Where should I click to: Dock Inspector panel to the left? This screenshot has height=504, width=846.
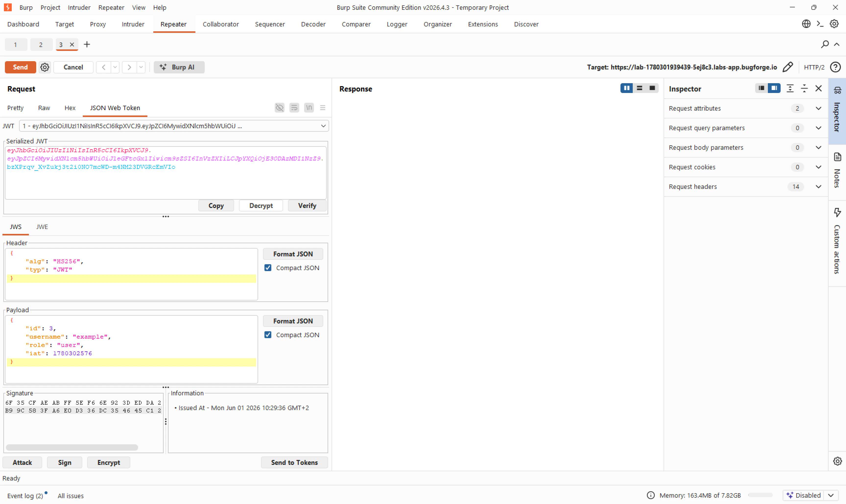(761, 88)
